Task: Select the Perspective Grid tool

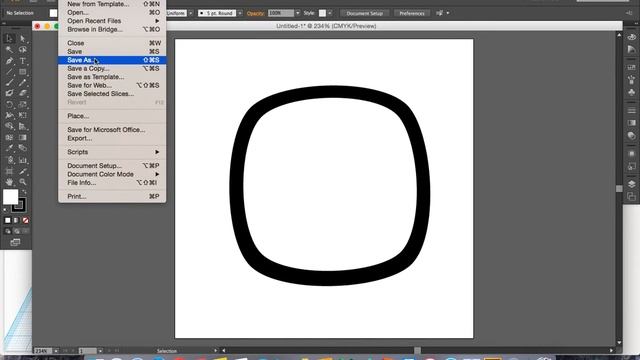Action: [23, 127]
